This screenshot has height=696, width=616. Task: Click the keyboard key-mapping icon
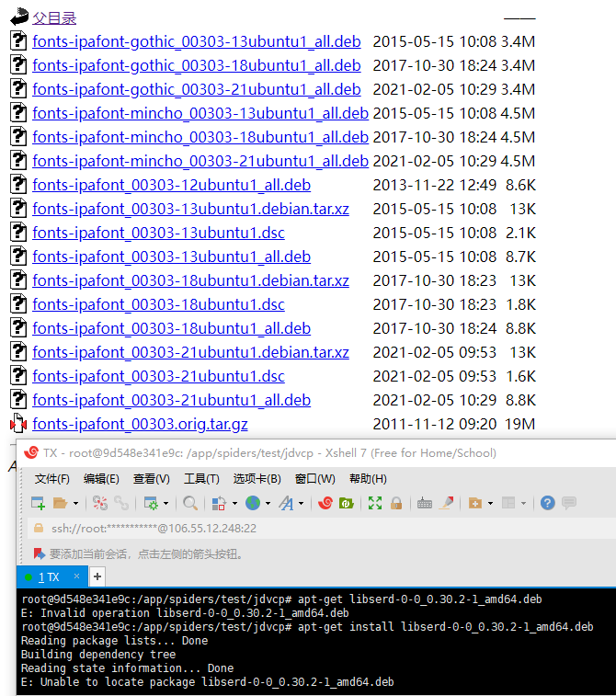[x=425, y=503]
